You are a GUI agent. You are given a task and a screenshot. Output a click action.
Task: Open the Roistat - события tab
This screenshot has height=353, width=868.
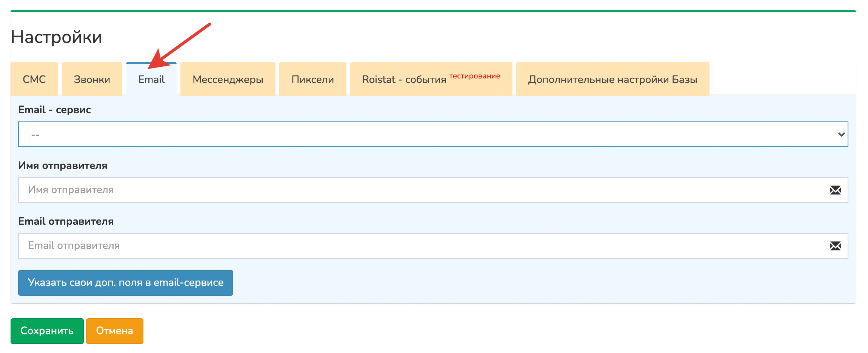pos(431,79)
